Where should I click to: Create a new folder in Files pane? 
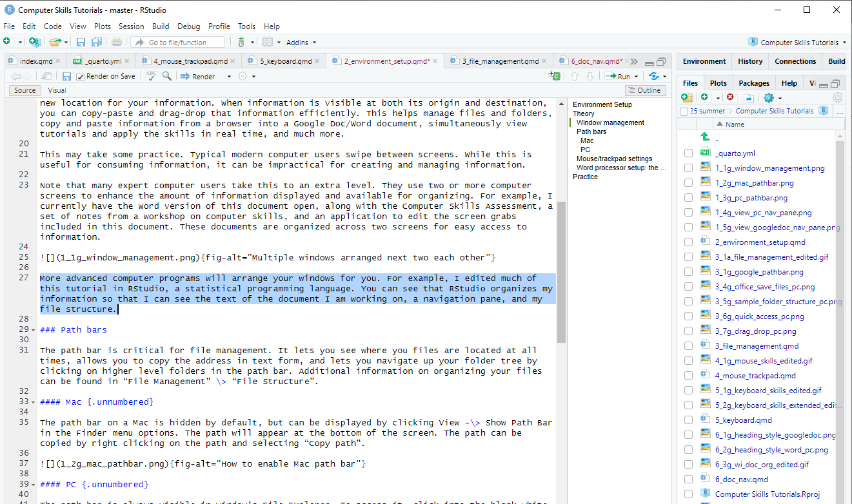coord(687,97)
